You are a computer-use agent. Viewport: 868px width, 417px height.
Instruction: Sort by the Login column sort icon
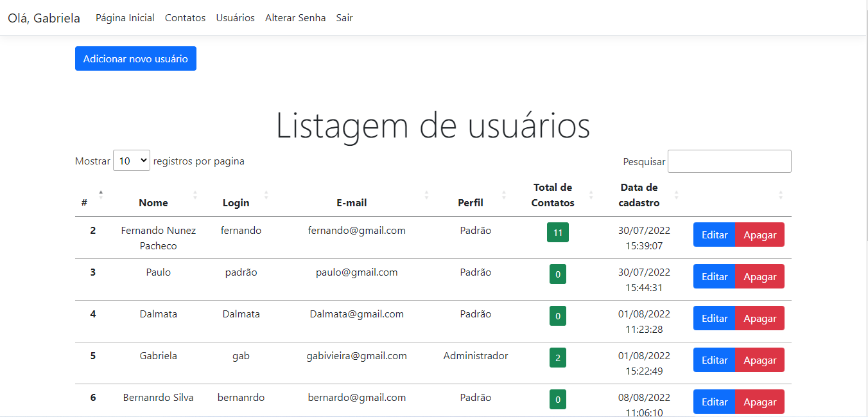266,196
